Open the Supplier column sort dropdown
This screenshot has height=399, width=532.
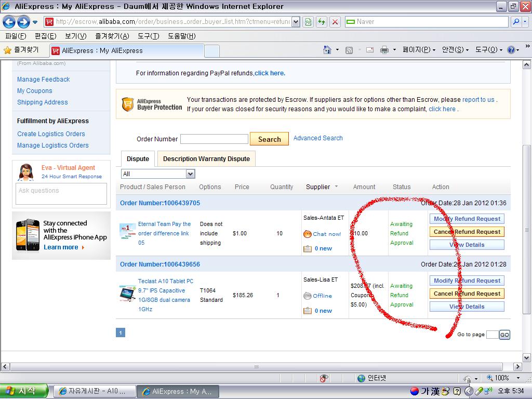point(336,187)
